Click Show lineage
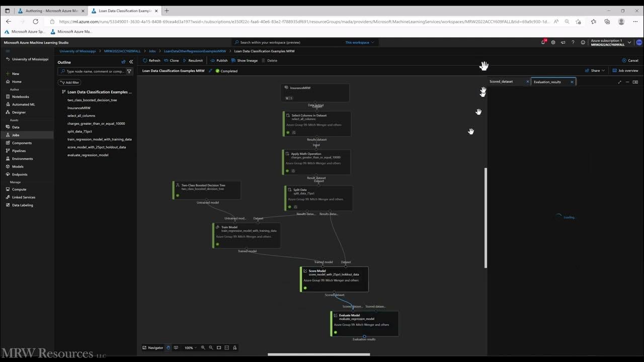 click(245, 60)
